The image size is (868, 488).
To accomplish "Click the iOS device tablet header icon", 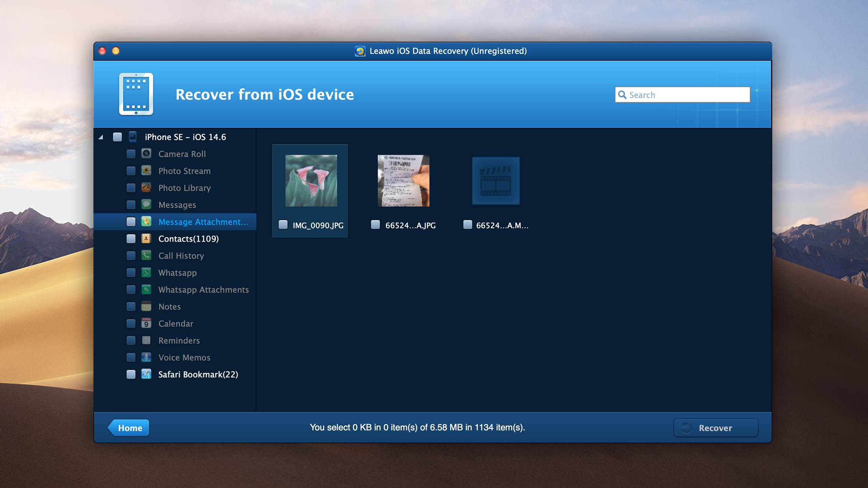I will [x=136, y=94].
